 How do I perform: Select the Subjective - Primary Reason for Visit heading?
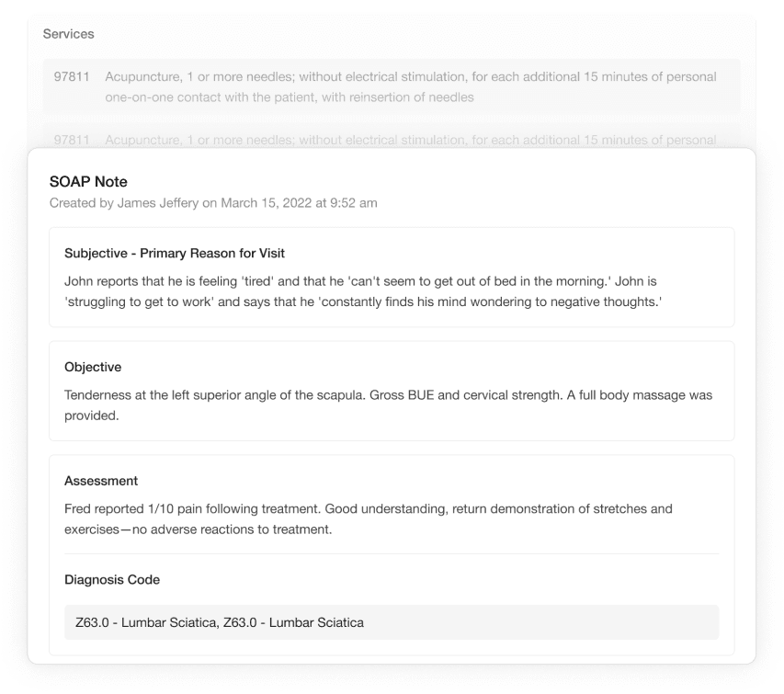(x=180, y=253)
